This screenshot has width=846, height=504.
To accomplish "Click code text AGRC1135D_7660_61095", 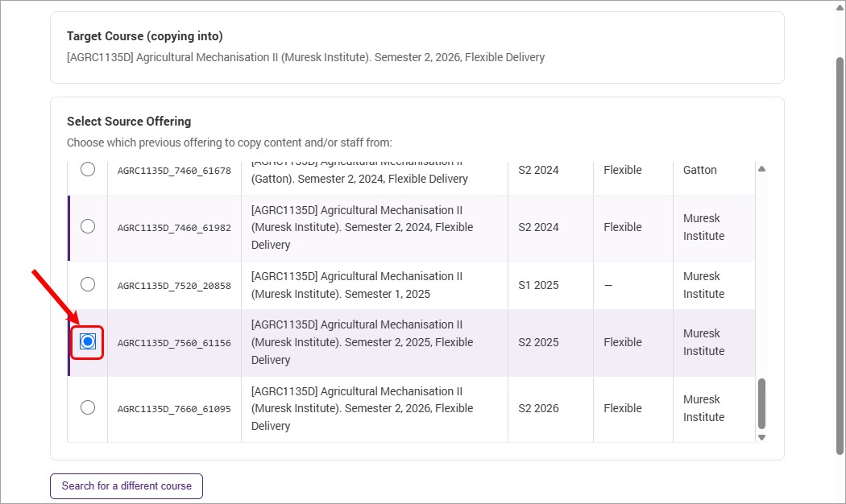I will [174, 409].
